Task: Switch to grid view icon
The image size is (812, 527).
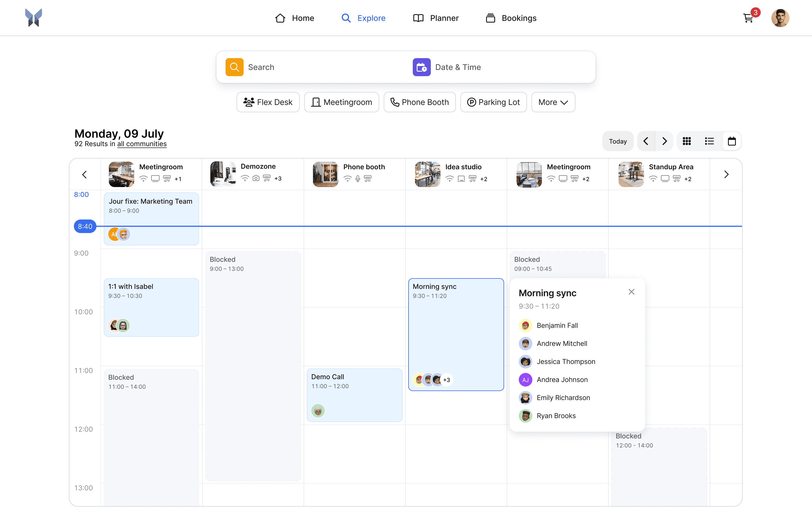Action: tap(687, 141)
